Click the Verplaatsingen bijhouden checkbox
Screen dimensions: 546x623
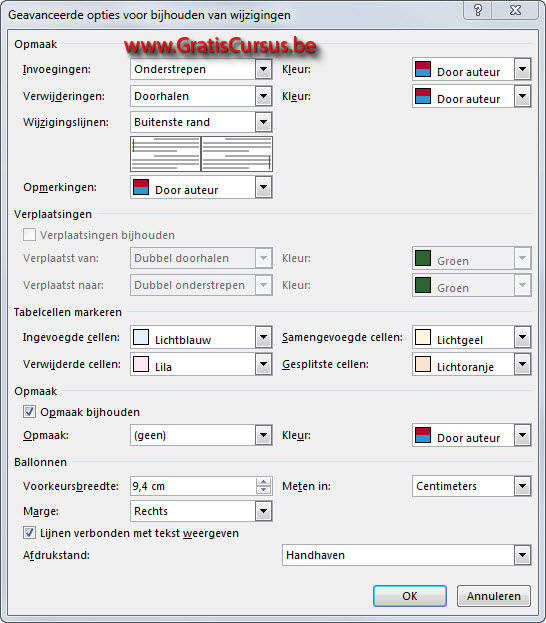click(29, 235)
